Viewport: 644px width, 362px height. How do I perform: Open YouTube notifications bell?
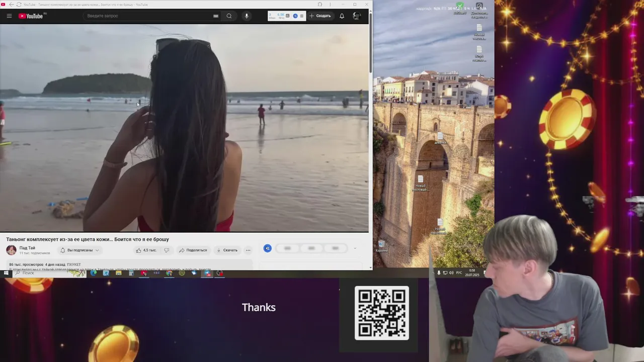coord(342,16)
